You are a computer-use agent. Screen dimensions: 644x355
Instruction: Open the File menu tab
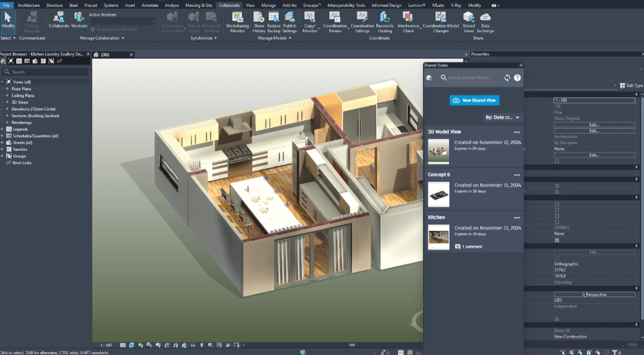(x=6, y=5)
